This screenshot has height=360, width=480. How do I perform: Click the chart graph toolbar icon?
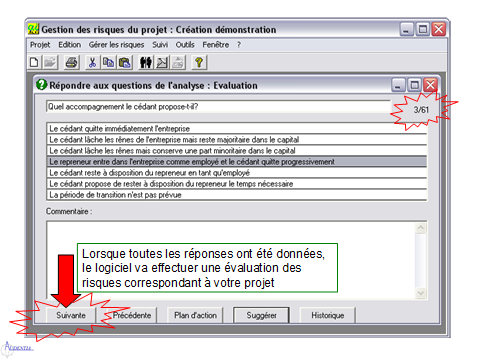[162, 62]
